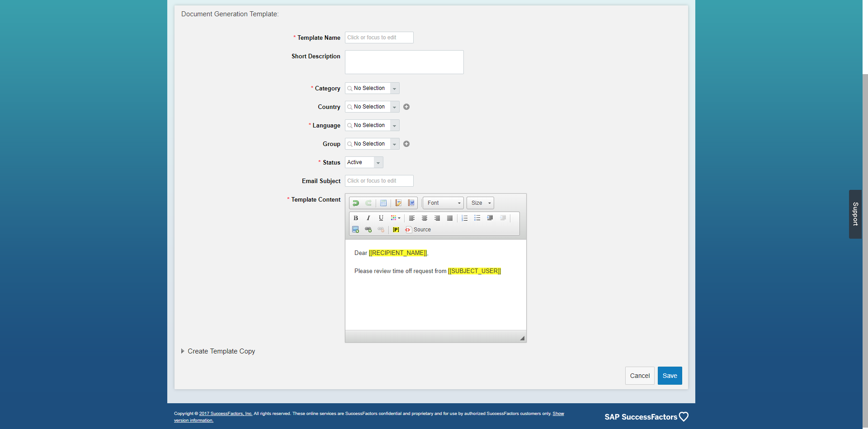Click the [[RECIPIENT_NAME]] placeholder in the content

398,253
